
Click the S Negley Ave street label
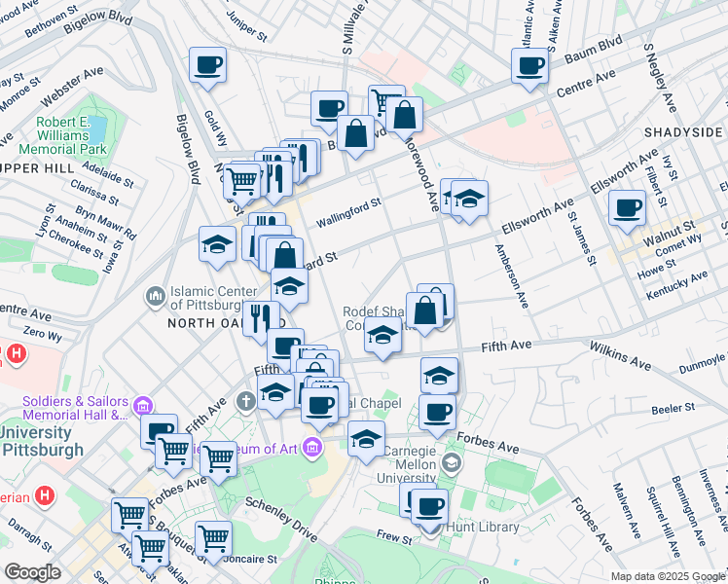[x=661, y=78]
